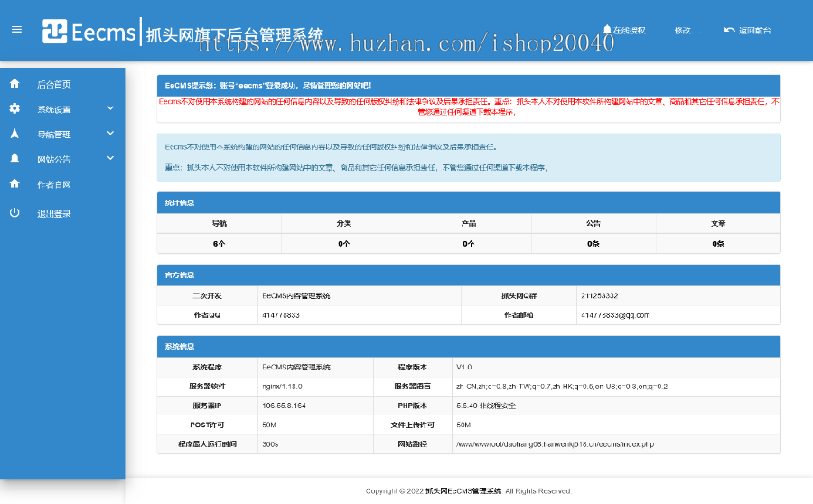
Task: Select the server IP 106.55.8.164
Action: [x=284, y=406]
